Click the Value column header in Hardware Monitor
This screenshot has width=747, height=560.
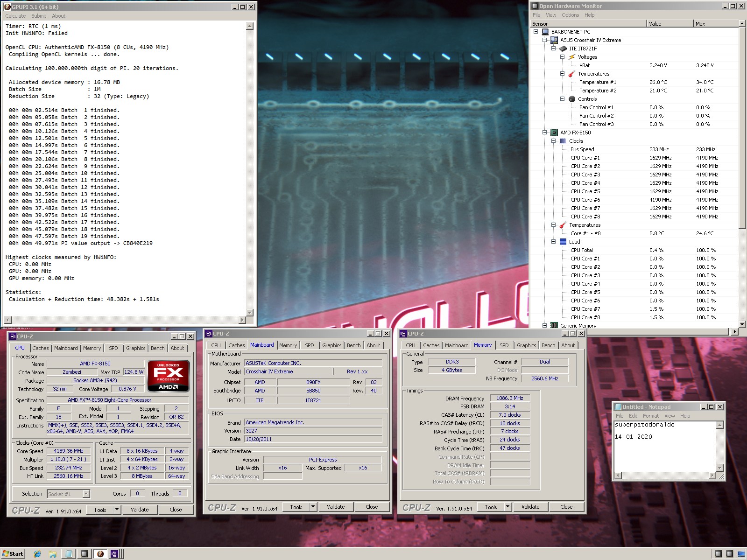(x=669, y=23)
